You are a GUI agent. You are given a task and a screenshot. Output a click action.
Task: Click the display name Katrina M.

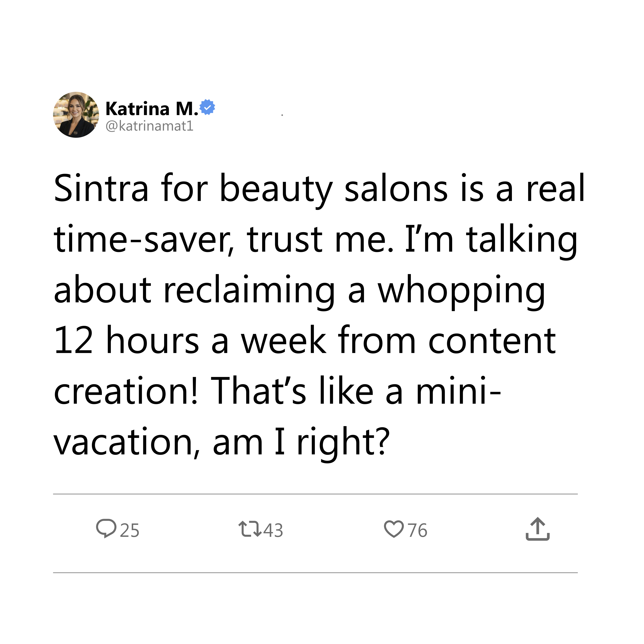[x=152, y=109]
